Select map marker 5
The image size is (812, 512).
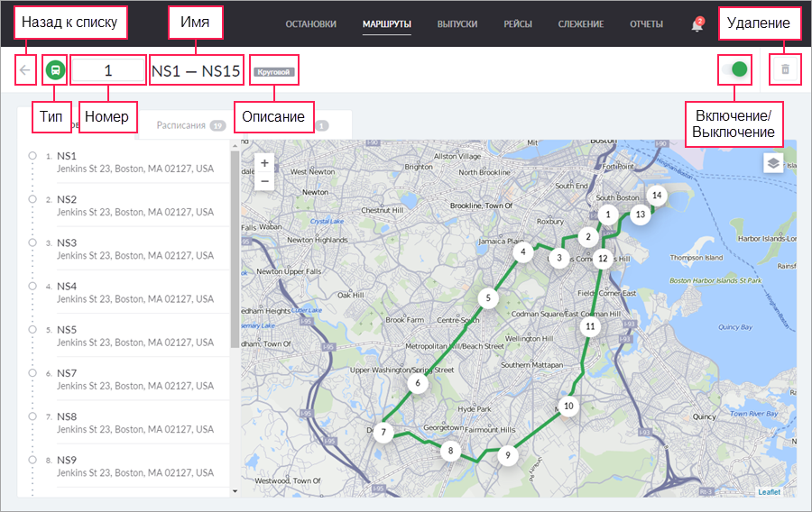(488, 297)
